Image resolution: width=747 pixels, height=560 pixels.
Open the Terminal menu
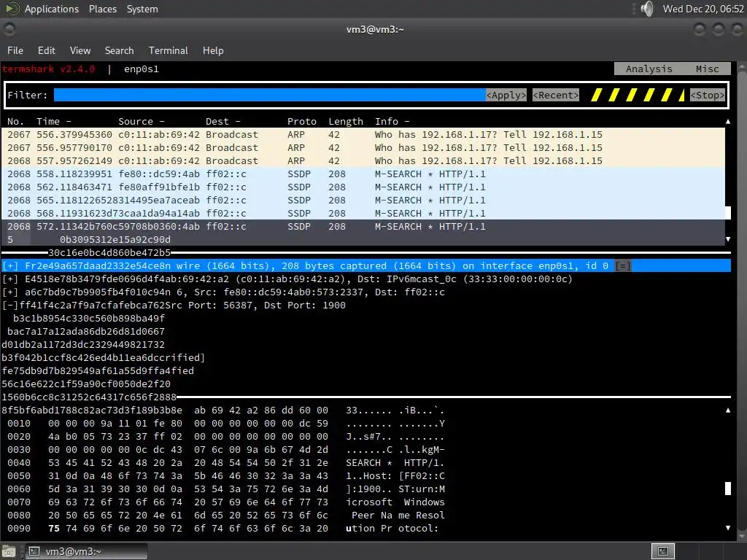tap(169, 50)
